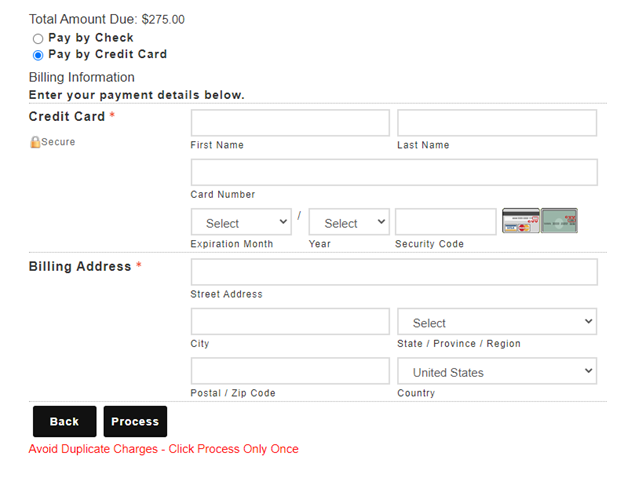Open the Country dropdown showing United States
624x489 pixels.
pos(497,371)
